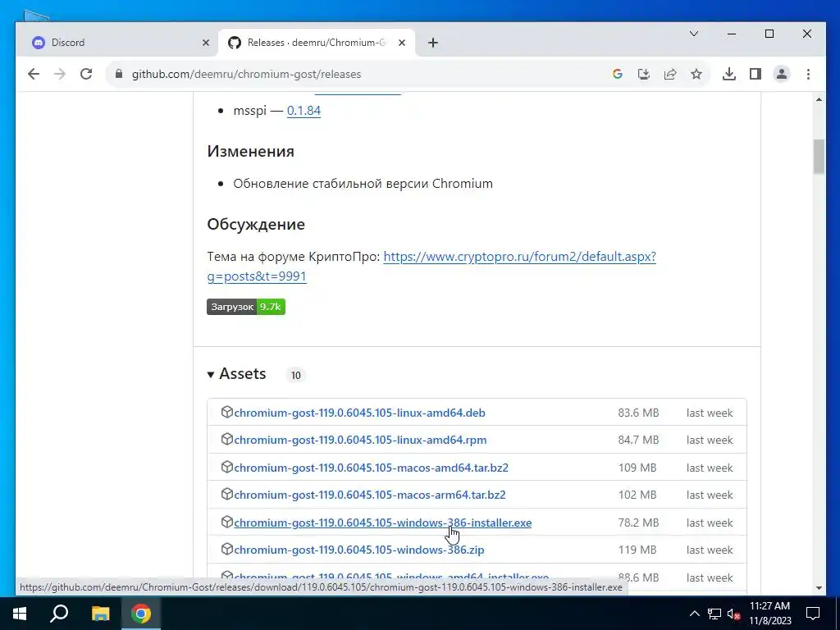Click the 119 MB size text

(637, 550)
